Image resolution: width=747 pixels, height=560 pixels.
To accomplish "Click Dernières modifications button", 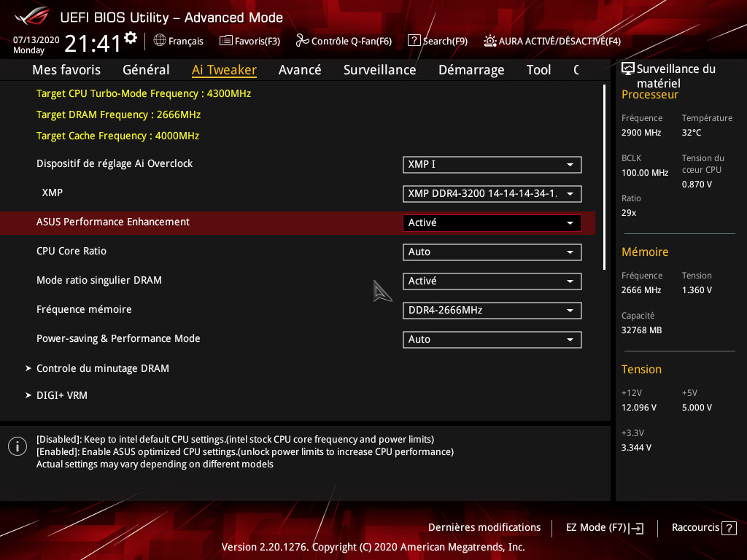I will point(484,528).
